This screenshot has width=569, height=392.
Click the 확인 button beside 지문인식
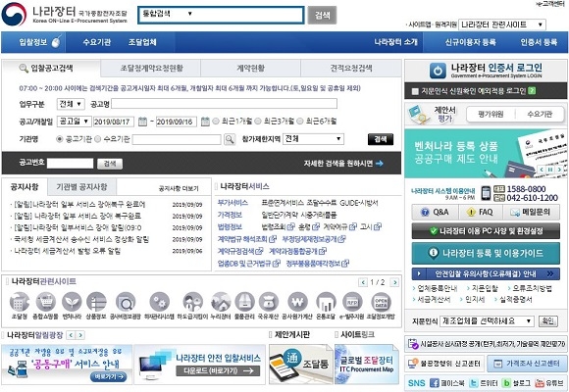coord(548,320)
